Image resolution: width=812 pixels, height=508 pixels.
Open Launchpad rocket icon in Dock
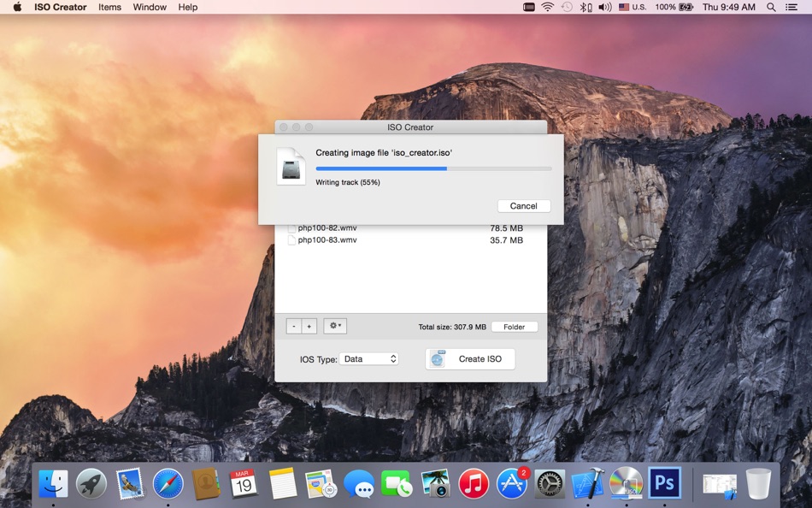(x=91, y=484)
